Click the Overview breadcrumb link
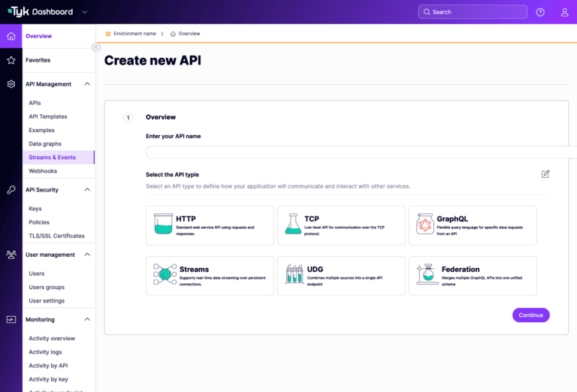577x392 pixels. coord(189,34)
